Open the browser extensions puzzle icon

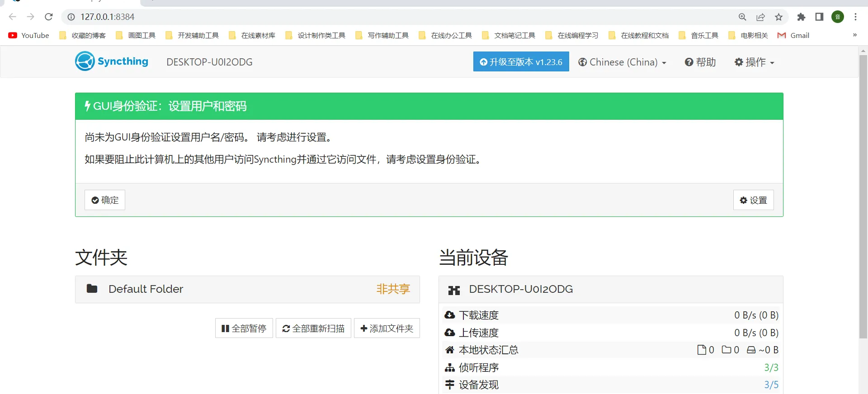coord(801,17)
